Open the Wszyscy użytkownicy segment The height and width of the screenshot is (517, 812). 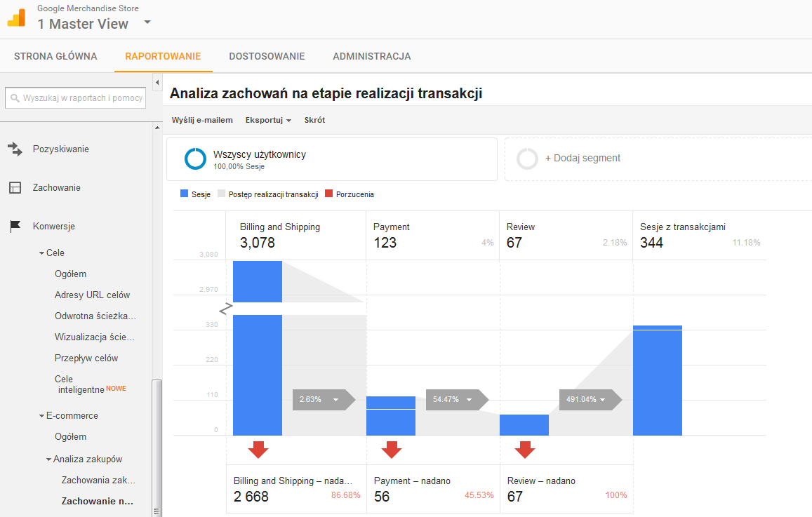click(332, 159)
